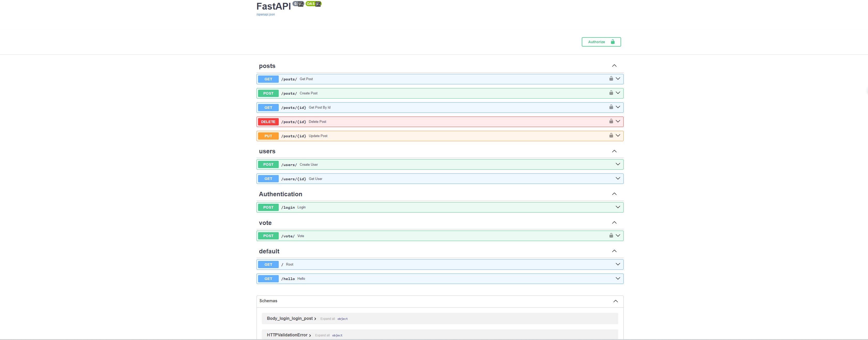Click lock icon on Delete Post row
The width and height of the screenshot is (868, 340).
(x=611, y=121)
